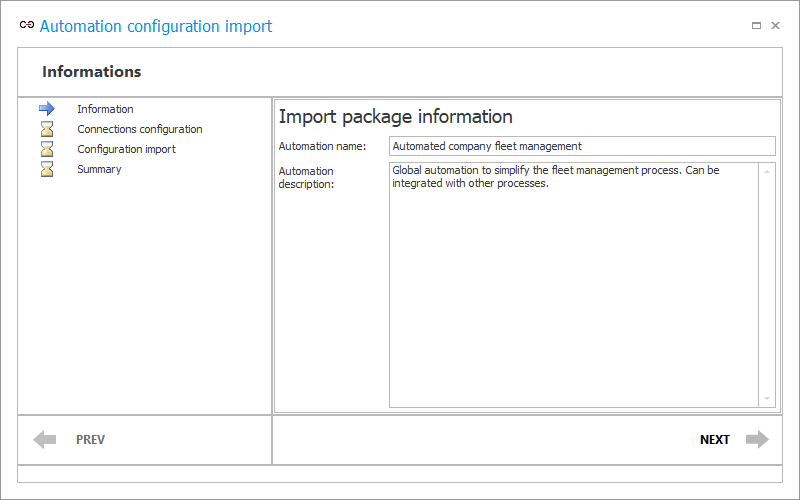Click the description scrollbar track
Image resolution: width=800 pixels, height=500 pixels.
tap(767, 285)
